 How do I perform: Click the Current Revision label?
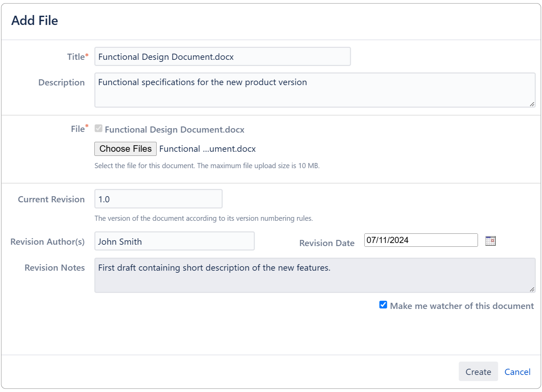[x=51, y=199]
